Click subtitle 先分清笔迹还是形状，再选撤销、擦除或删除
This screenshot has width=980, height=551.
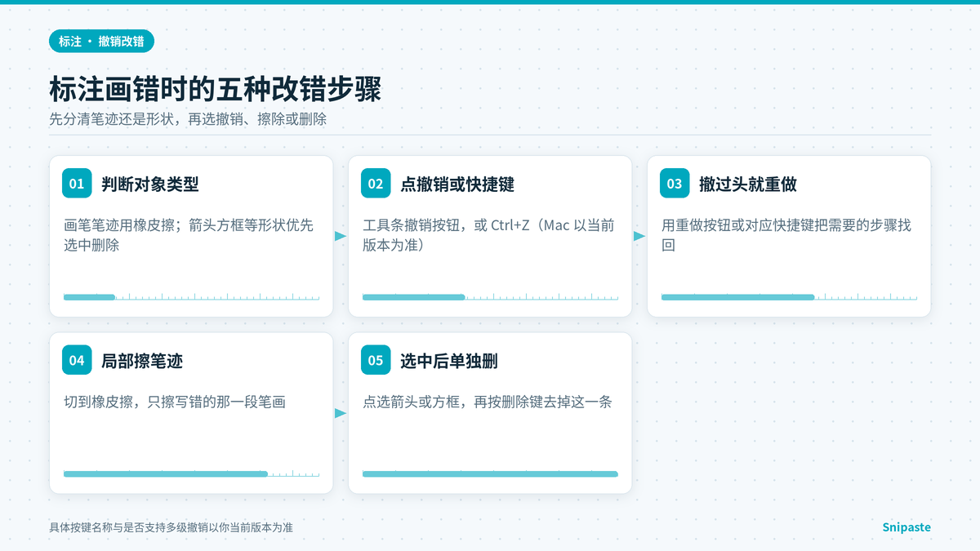click(188, 119)
